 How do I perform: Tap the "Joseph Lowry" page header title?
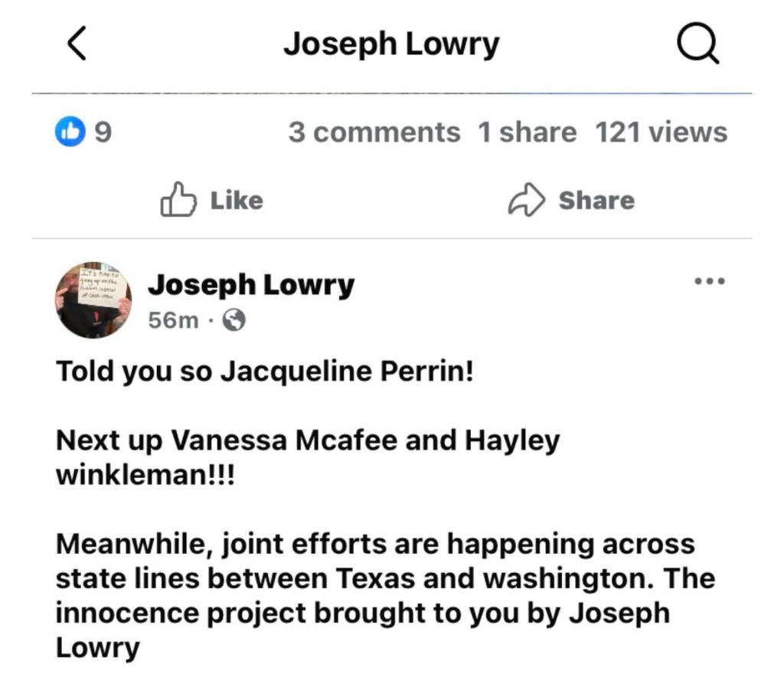[x=390, y=44]
